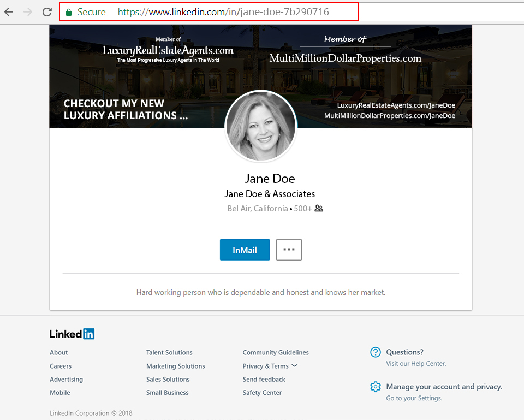Click the profile summary sentence
Image resolution: width=524 pixels, height=420 pixels.
pyautogui.click(x=261, y=293)
